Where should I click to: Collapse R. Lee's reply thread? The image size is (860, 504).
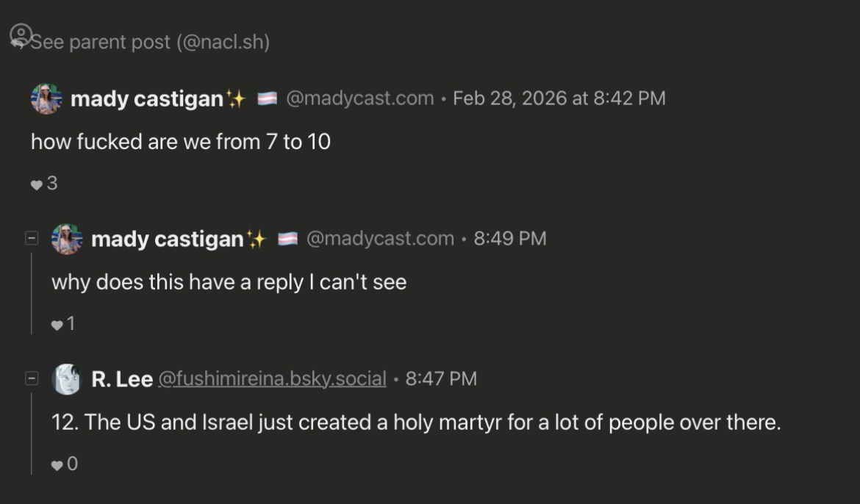click(x=32, y=379)
